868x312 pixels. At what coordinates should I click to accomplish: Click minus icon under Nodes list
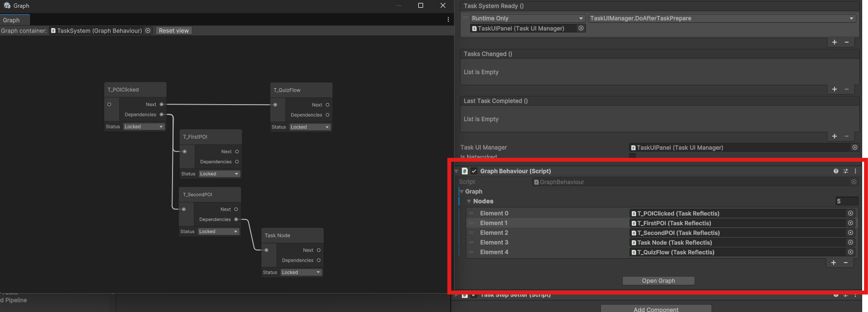846,263
